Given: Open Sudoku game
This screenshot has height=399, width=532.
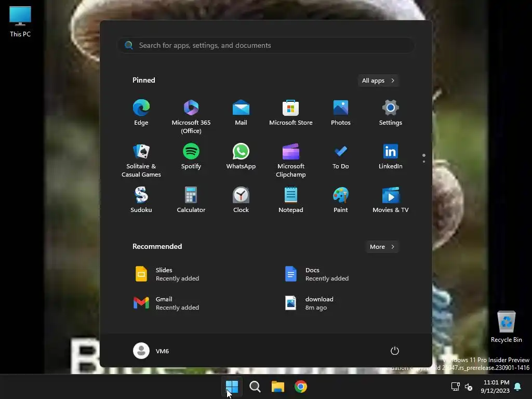Looking at the screenshot, I should click(x=141, y=200).
